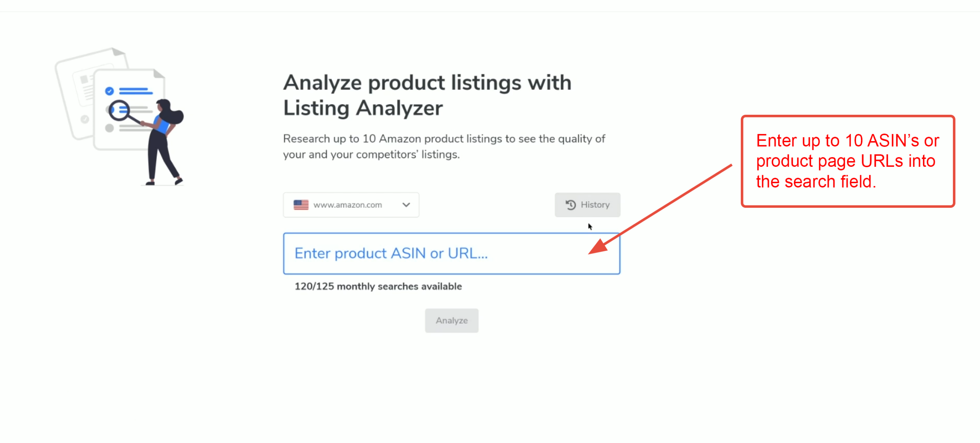Focus the Enter product ASIN or URL field
Viewport: 980px width, 443px height.
click(451, 254)
